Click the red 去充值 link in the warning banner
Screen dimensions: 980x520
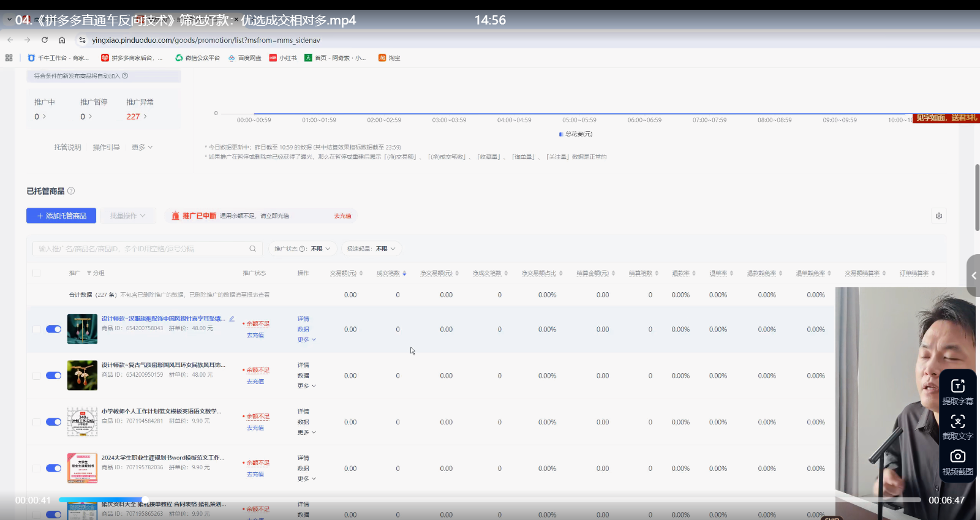pos(342,216)
